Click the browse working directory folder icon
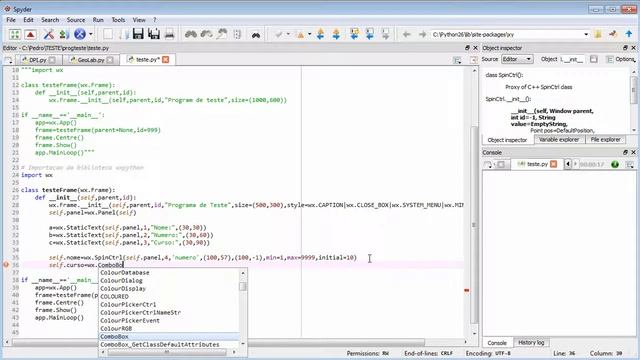The height and width of the screenshot is (360, 640). tap(598, 34)
